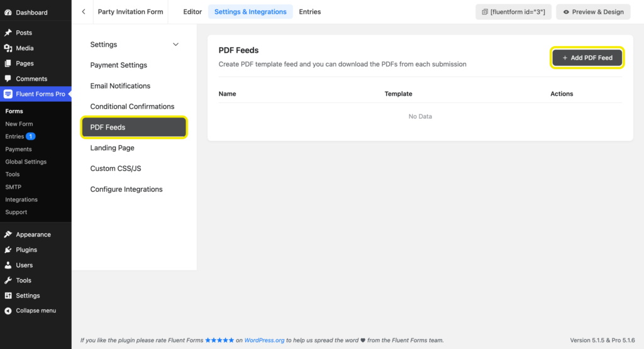Open Payment Settings in the form settings
644x349 pixels.
119,65
